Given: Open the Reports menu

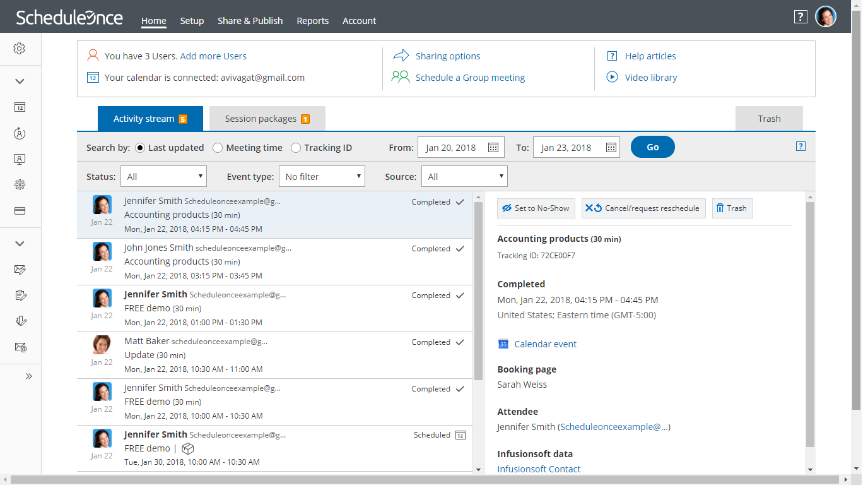Looking at the screenshot, I should [313, 21].
